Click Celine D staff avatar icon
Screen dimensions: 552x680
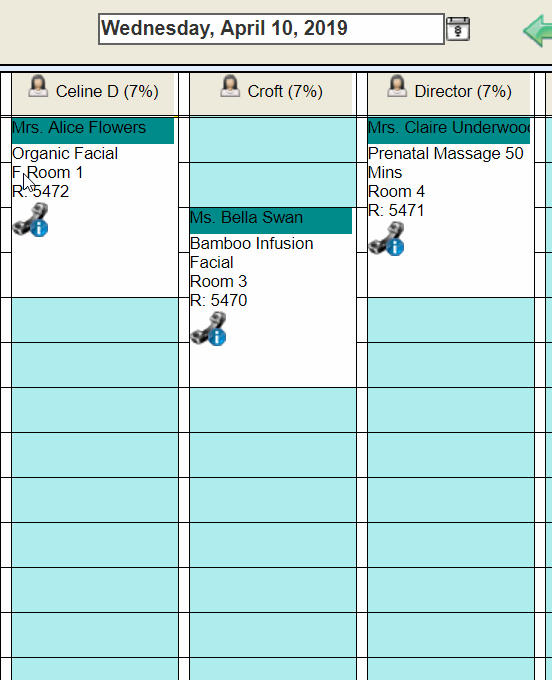coord(38,86)
